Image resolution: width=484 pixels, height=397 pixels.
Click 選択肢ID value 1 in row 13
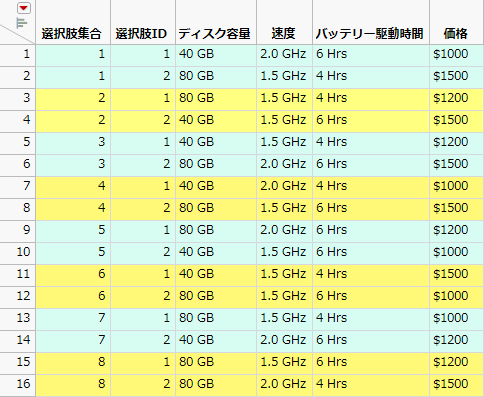point(143,318)
